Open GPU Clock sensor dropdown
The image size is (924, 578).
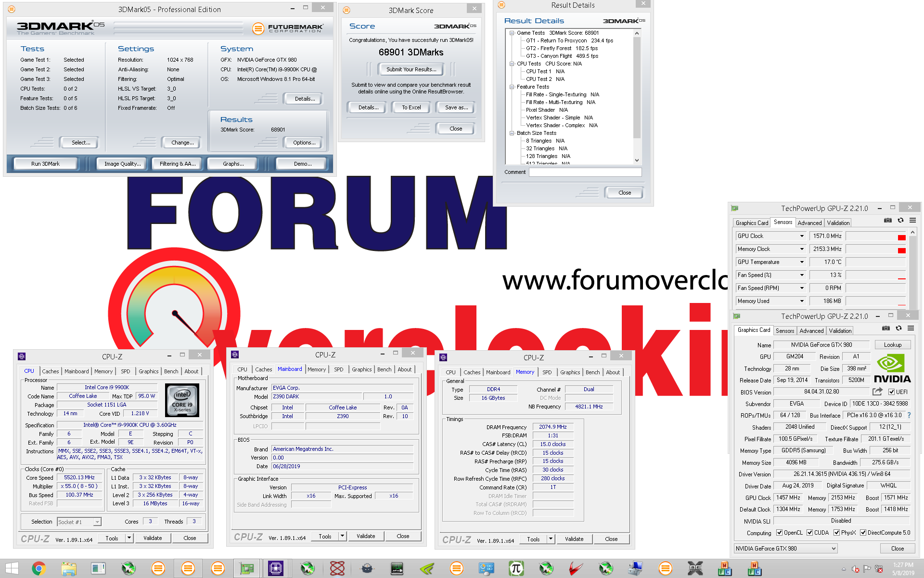point(802,236)
